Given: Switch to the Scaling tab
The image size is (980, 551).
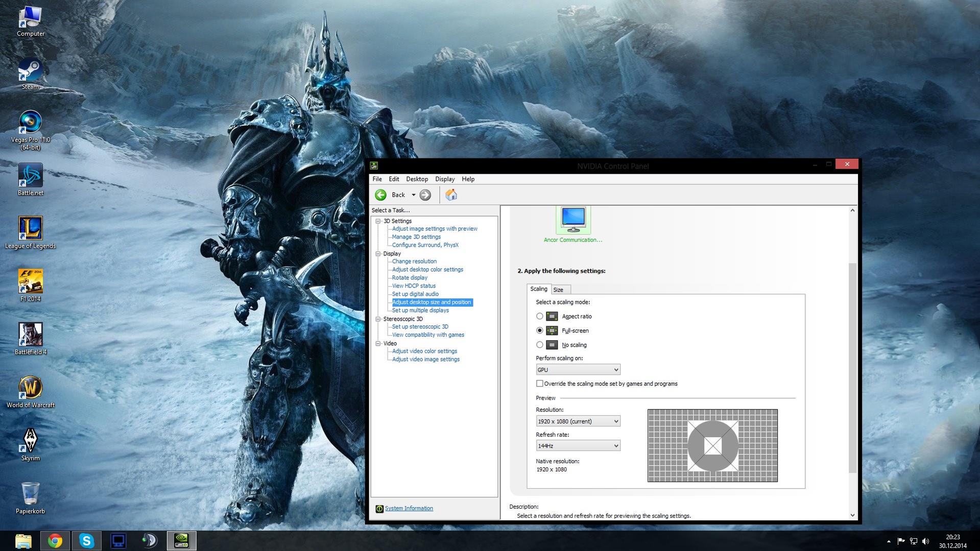Looking at the screenshot, I should point(539,289).
